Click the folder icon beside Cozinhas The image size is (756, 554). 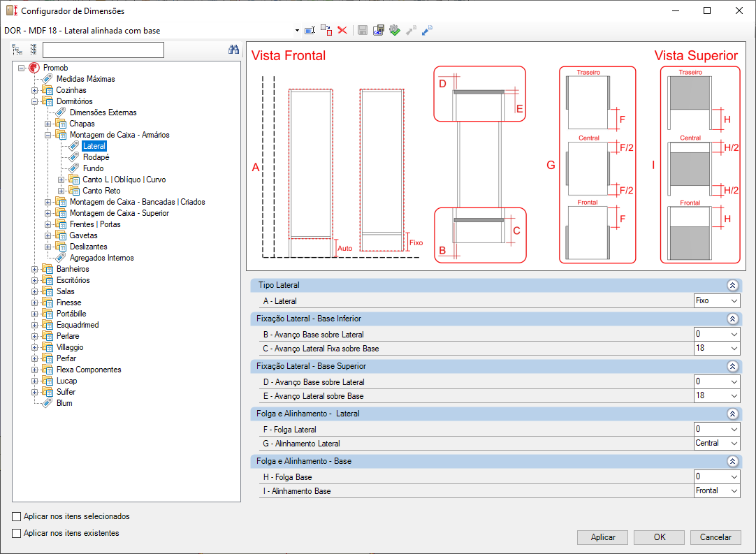click(48, 90)
